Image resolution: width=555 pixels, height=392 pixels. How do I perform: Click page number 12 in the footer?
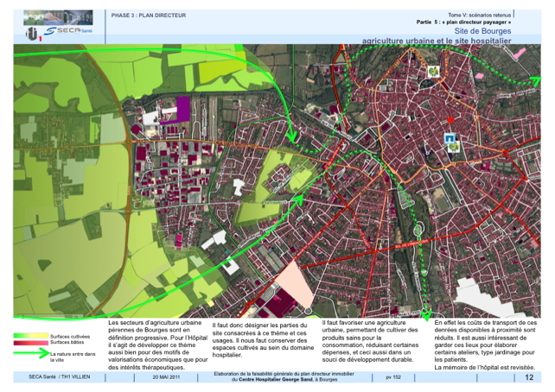coord(529,378)
